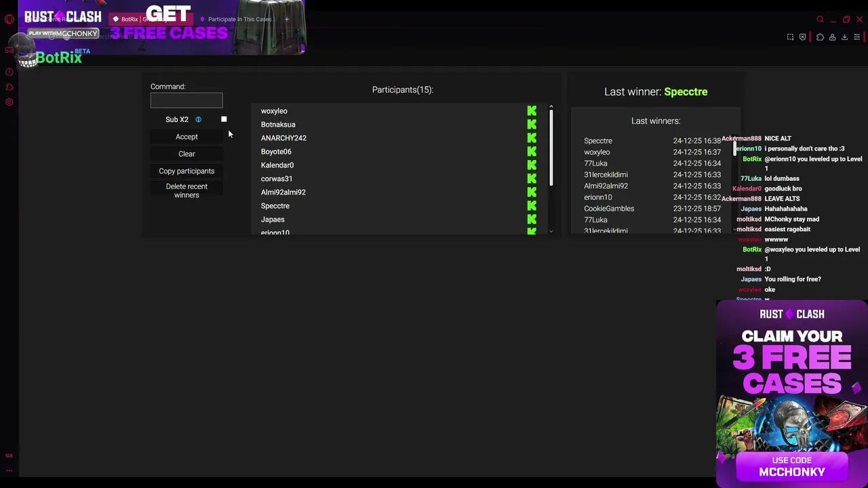868x488 pixels.
Task: Click the Kick icon beside ANARCHY242
Action: [x=532, y=138]
